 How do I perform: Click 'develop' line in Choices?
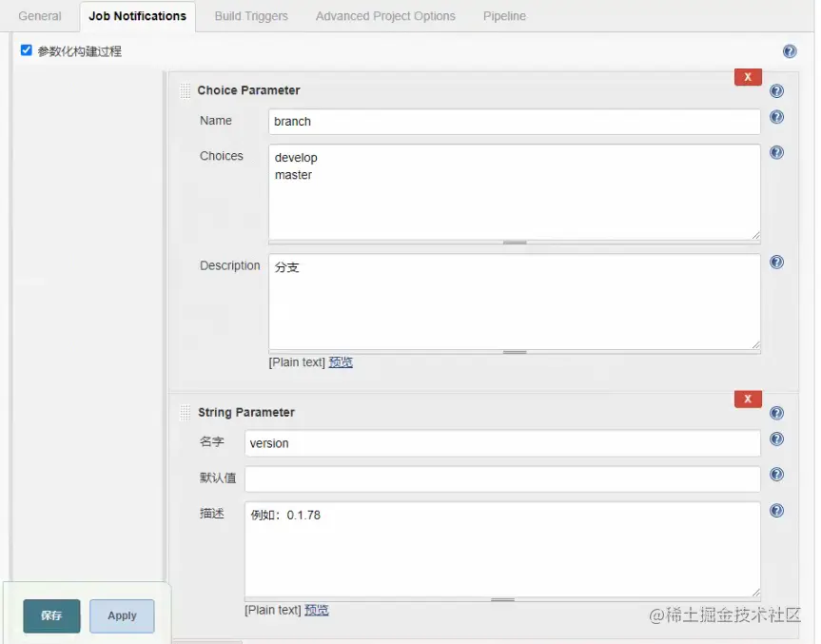pos(296,158)
